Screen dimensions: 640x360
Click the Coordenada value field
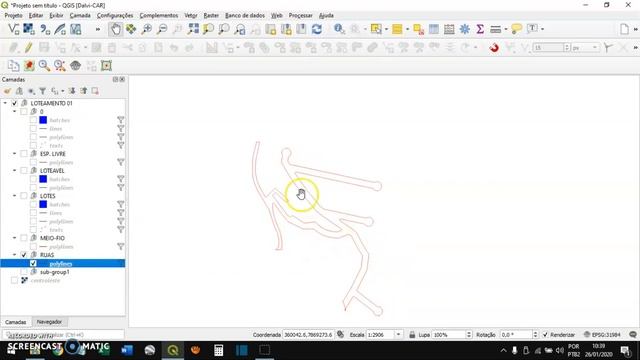pos(308,335)
